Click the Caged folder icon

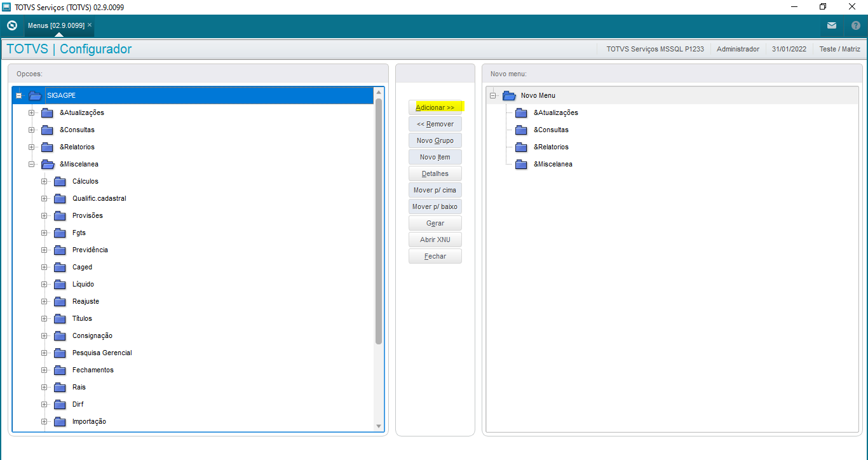click(60, 267)
